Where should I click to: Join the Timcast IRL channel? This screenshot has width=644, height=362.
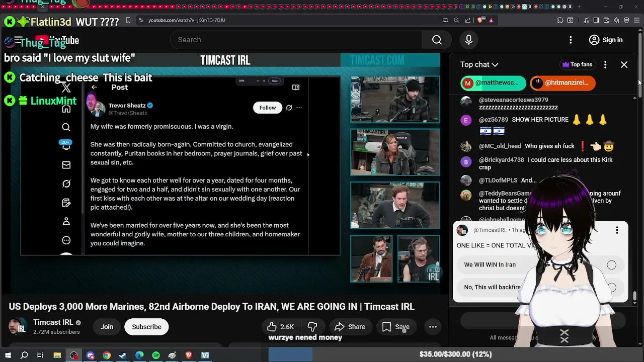click(x=107, y=327)
